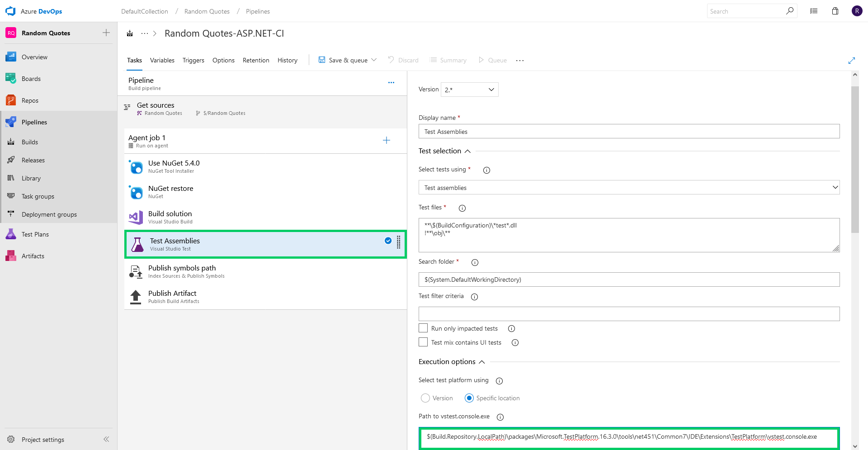Select Build solution task
The width and height of the screenshot is (868, 450).
tap(265, 217)
